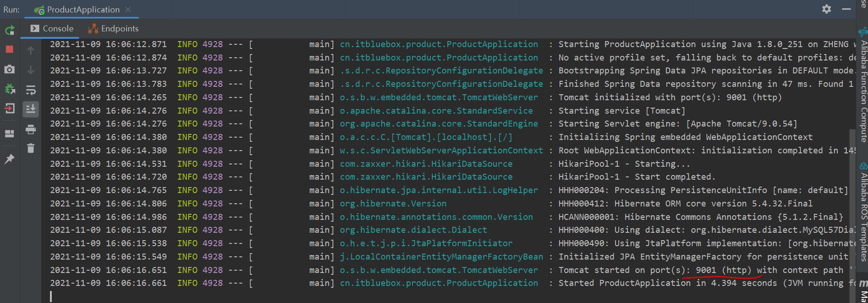Screen dimensions: 868x303
Task: Click 'j.LocalContainerEntityManagerFactoryBean' logger name
Action: tap(441, 257)
